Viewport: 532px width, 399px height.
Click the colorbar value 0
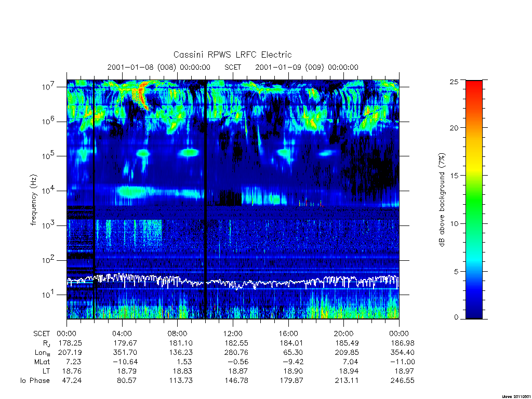click(x=456, y=317)
